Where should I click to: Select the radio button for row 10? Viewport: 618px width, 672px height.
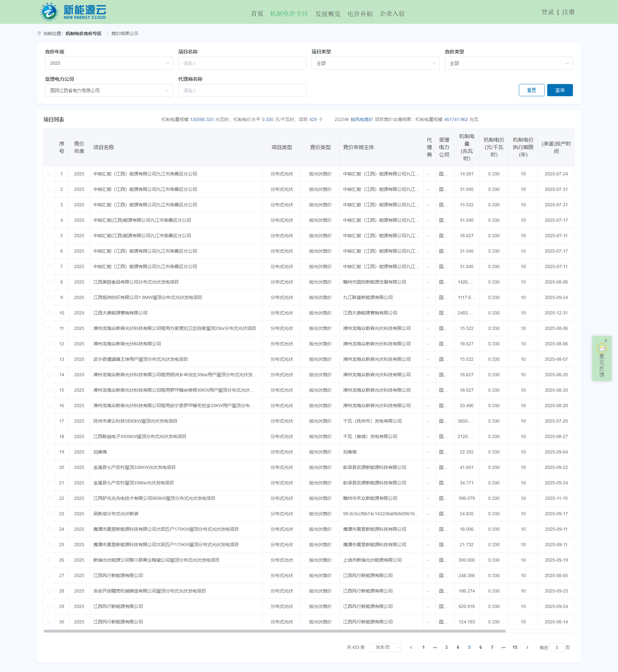pos(50,313)
